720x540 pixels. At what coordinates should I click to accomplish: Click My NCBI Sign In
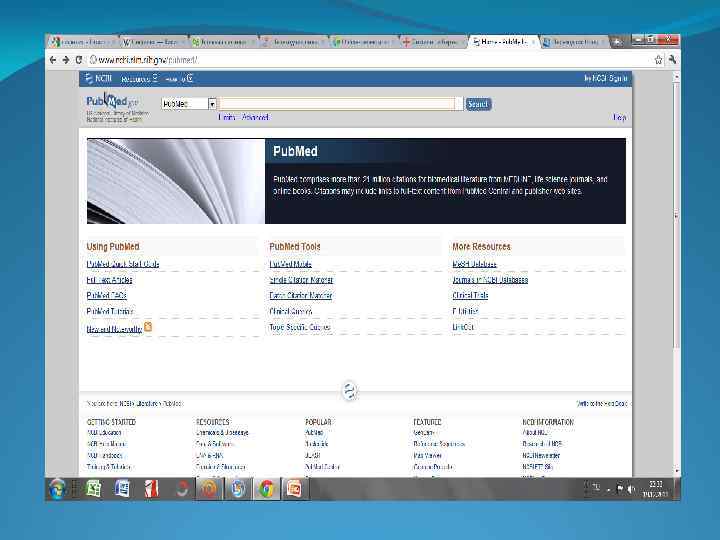pos(606,79)
